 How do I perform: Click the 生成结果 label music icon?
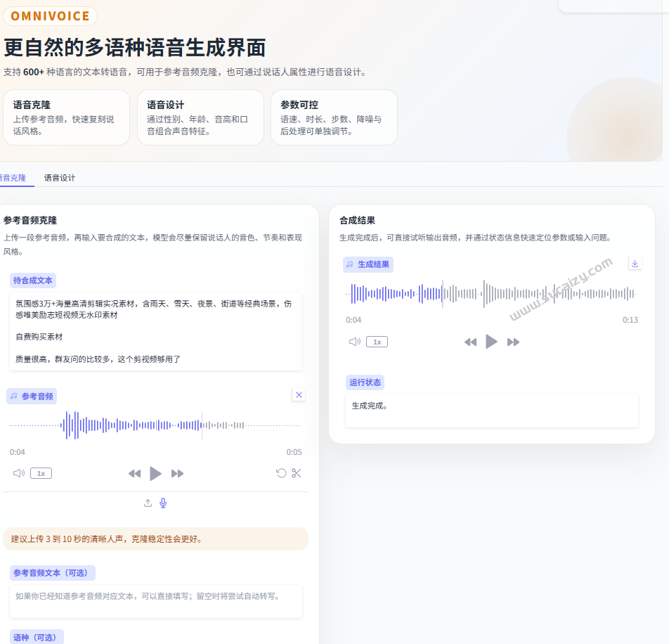(350, 264)
